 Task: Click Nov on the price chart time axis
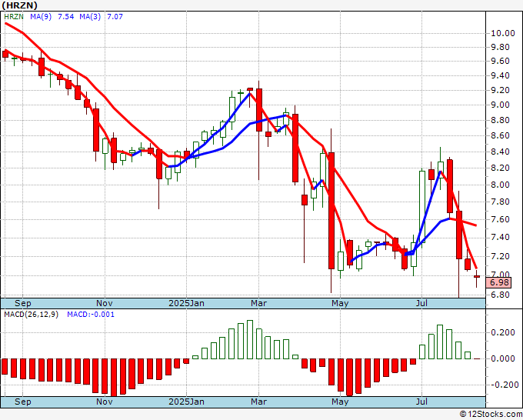pyautogui.click(x=105, y=303)
